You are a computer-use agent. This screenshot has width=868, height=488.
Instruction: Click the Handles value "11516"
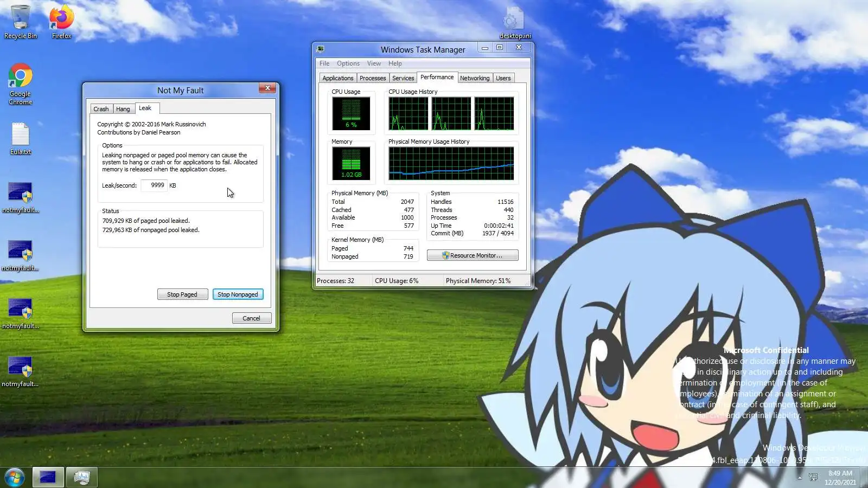[505, 202]
